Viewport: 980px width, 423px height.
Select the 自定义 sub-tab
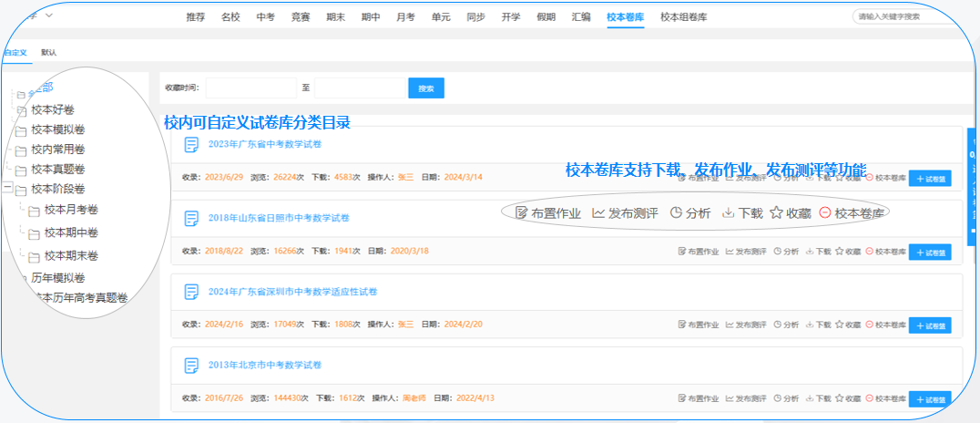pos(15,53)
